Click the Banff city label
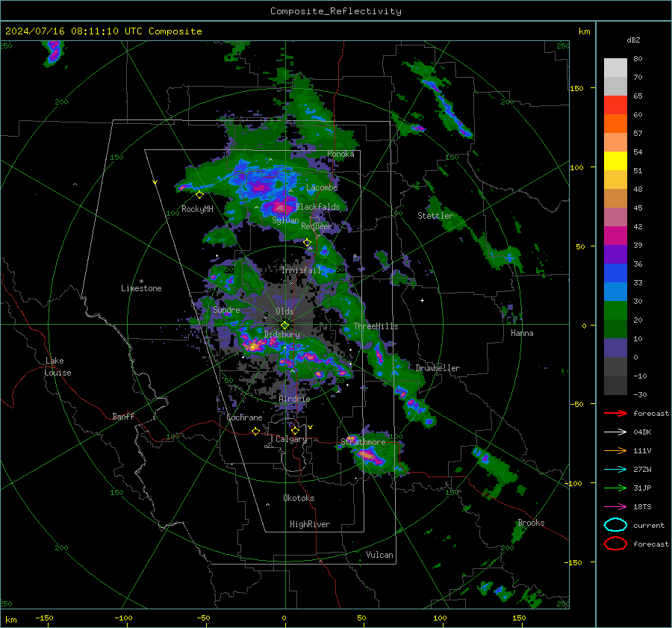 pyautogui.click(x=123, y=417)
